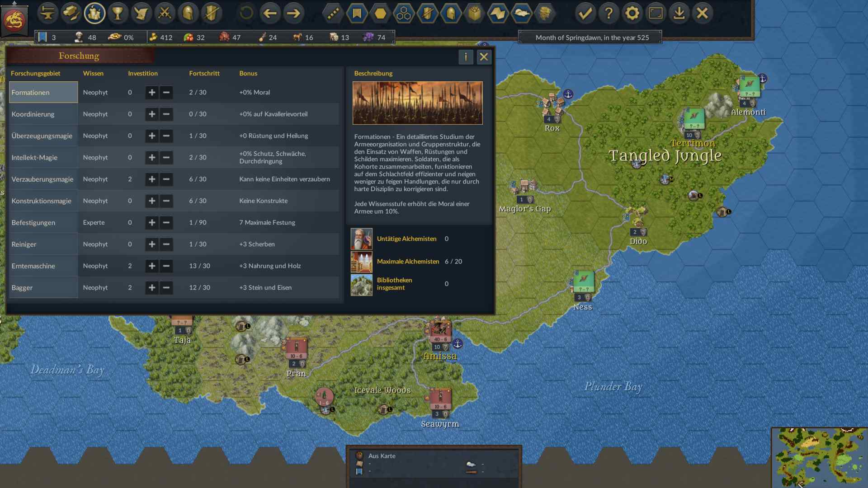Save game with the download arrow icon
The image size is (868, 488).
[679, 13]
